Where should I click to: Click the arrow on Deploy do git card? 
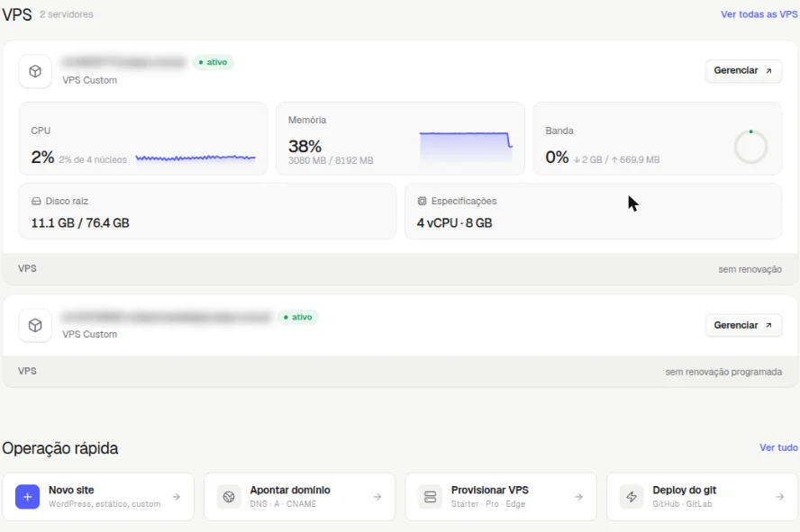pos(780,497)
